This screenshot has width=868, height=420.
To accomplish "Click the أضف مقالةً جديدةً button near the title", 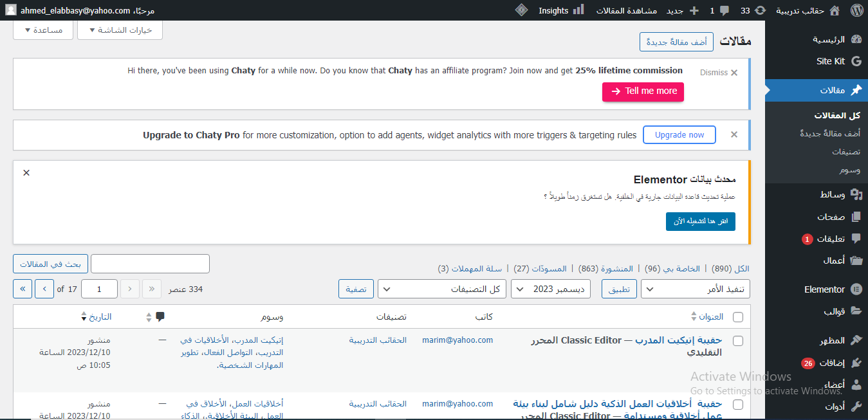I will 676,42.
